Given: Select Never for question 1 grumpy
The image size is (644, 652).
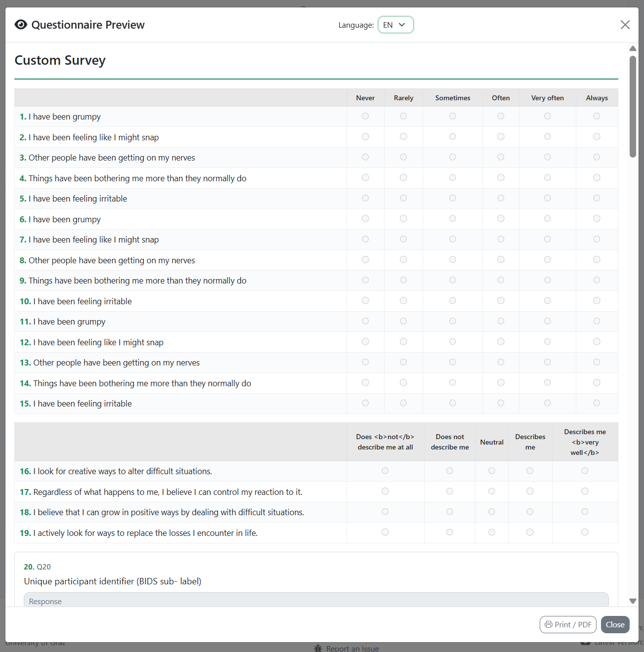Looking at the screenshot, I should [365, 116].
